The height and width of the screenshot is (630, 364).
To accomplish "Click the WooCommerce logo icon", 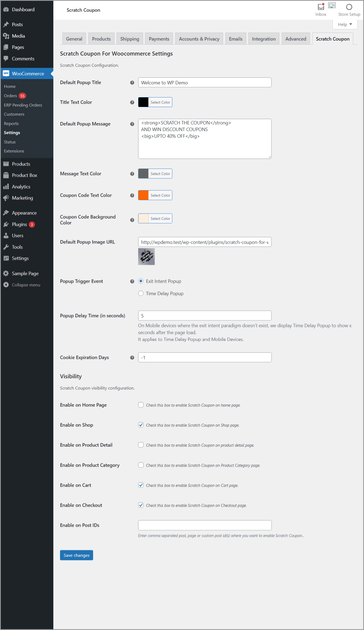I will point(6,73).
